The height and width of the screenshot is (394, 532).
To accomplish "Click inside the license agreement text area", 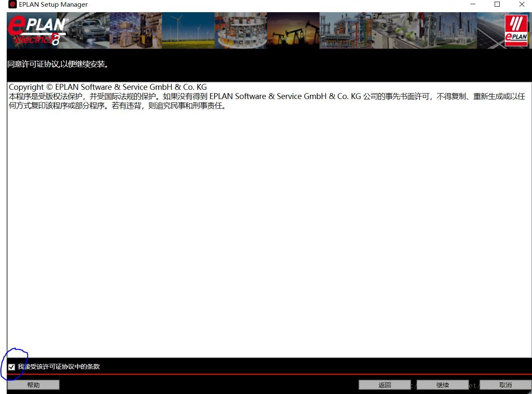I will [269, 219].
